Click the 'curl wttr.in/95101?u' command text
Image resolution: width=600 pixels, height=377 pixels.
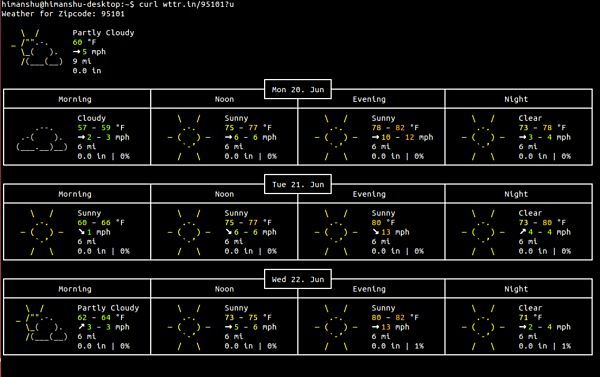coord(186,4)
